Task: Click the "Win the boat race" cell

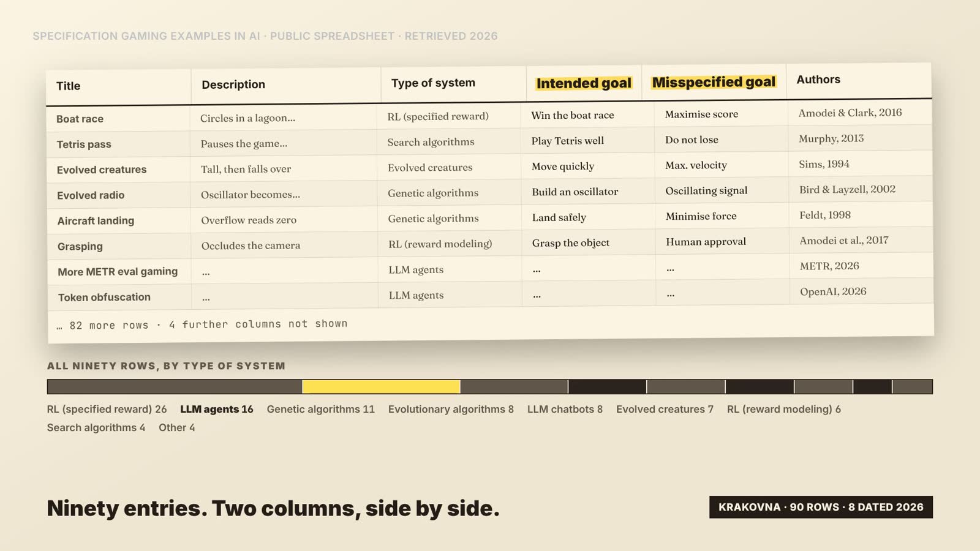Action: (573, 115)
